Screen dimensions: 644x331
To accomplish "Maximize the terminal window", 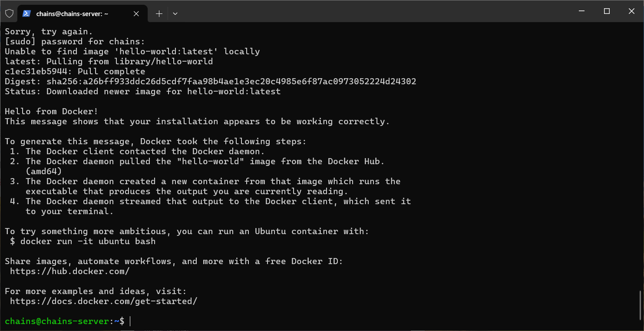I will [x=607, y=11].
